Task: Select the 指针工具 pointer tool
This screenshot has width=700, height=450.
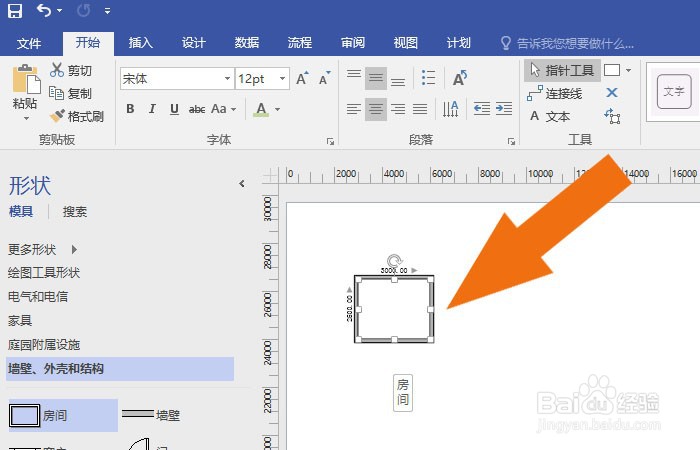Action: pos(562,71)
